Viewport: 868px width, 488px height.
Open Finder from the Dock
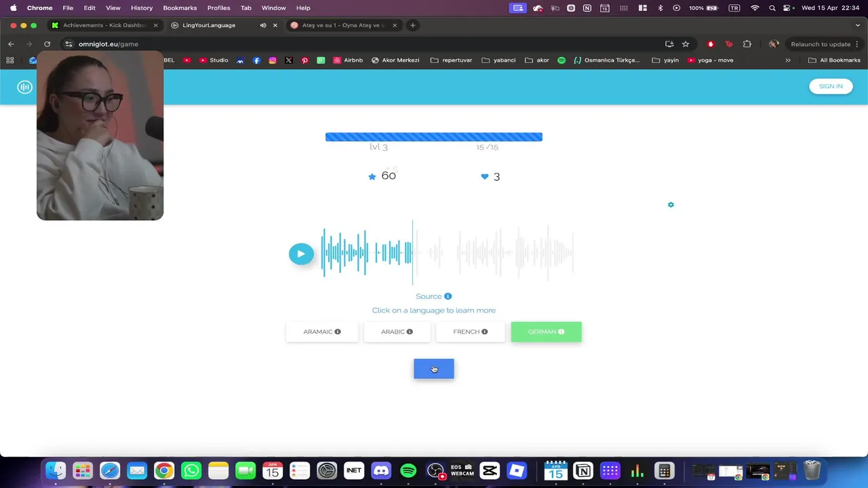[x=56, y=470]
